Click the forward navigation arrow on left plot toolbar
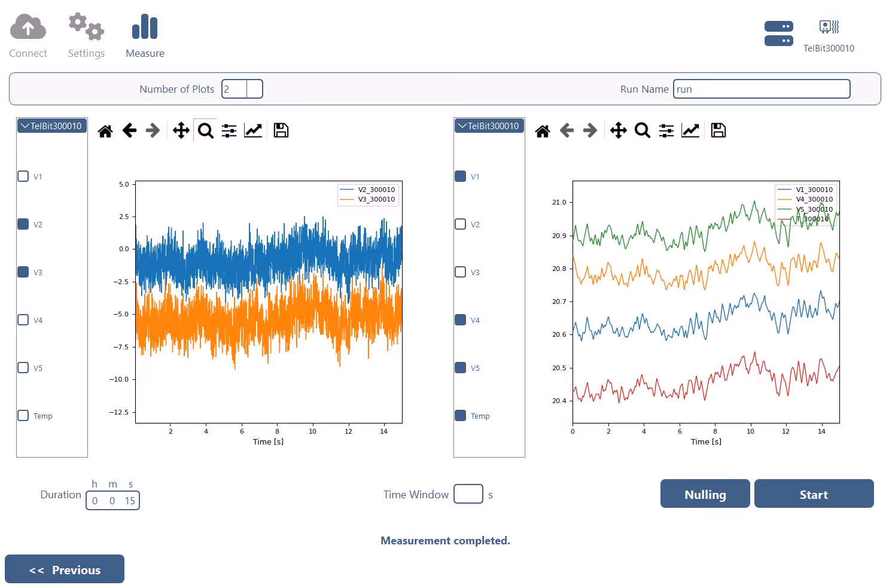Image resolution: width=886 pixels, height=588 pixels. tap(152, 130)
